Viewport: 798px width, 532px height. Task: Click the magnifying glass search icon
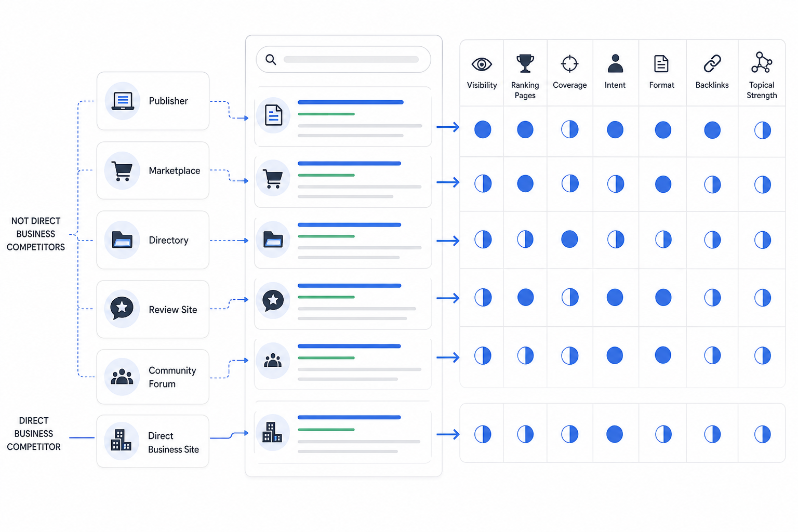271,59
